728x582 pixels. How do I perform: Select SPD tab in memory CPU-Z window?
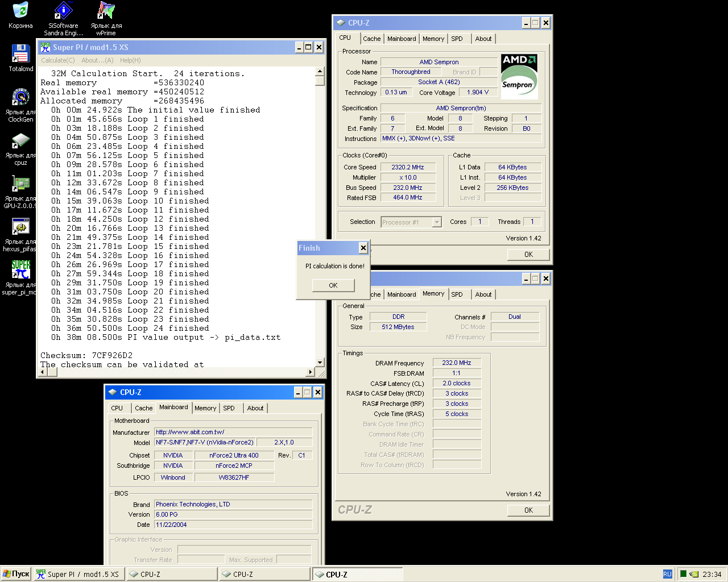tap(457, 294)
